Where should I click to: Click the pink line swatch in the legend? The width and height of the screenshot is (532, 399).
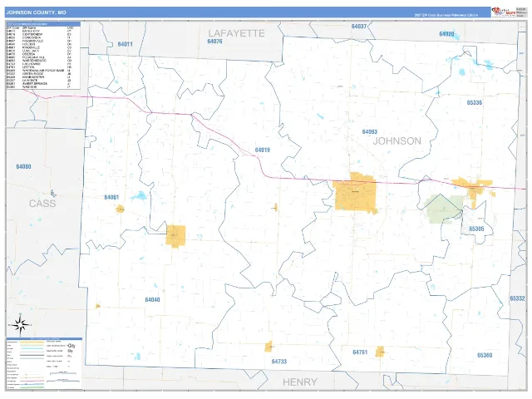pyautogui.click(x=32, y=381)
